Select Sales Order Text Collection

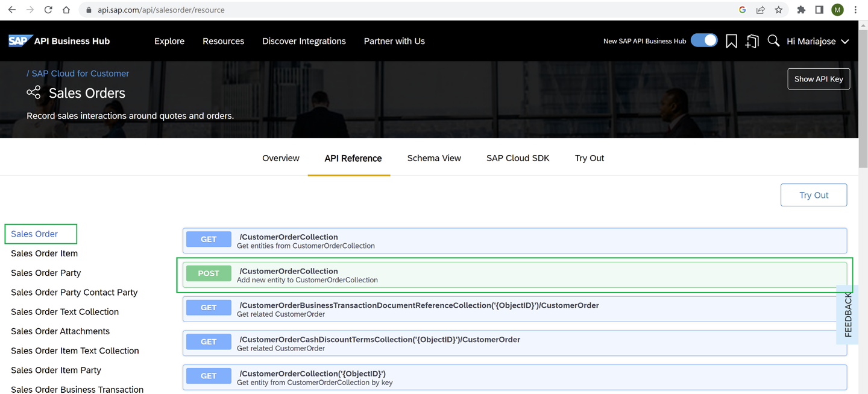point(64,311)
